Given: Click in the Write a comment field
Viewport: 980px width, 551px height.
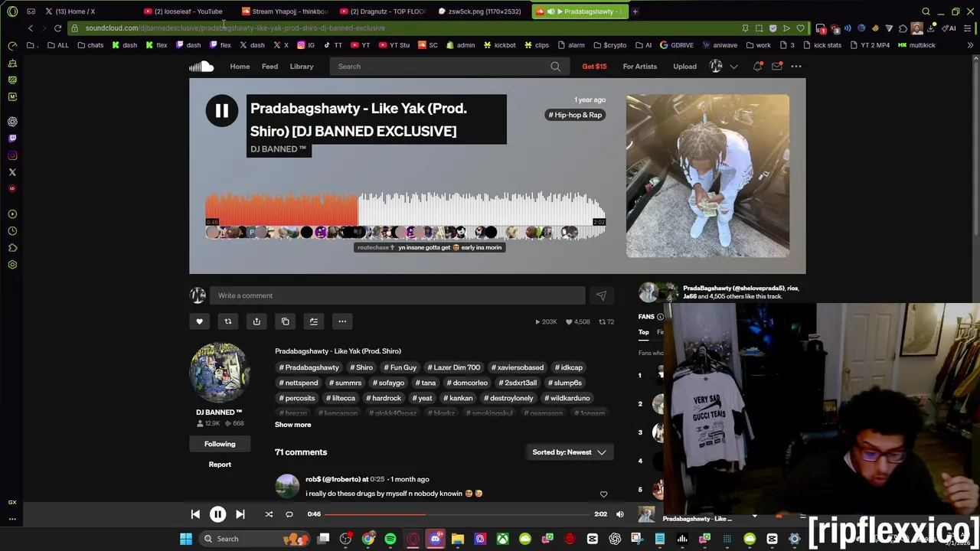Looking at the screenshot, I should click(397, 295).
